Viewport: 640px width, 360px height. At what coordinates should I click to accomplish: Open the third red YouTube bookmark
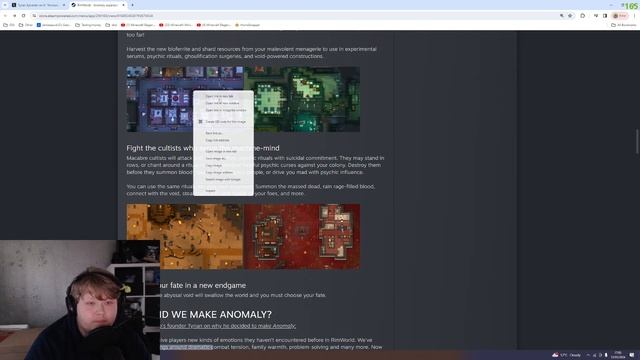214,25
